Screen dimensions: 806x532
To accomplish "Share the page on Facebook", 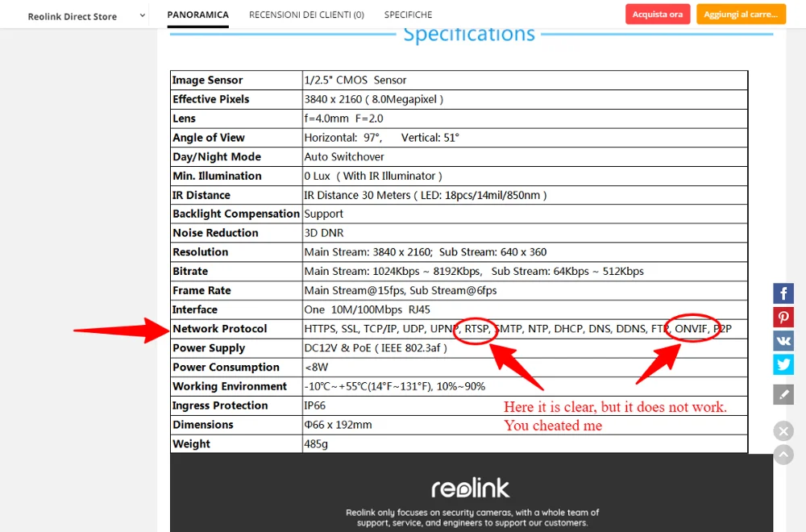I will click(783, 293).
